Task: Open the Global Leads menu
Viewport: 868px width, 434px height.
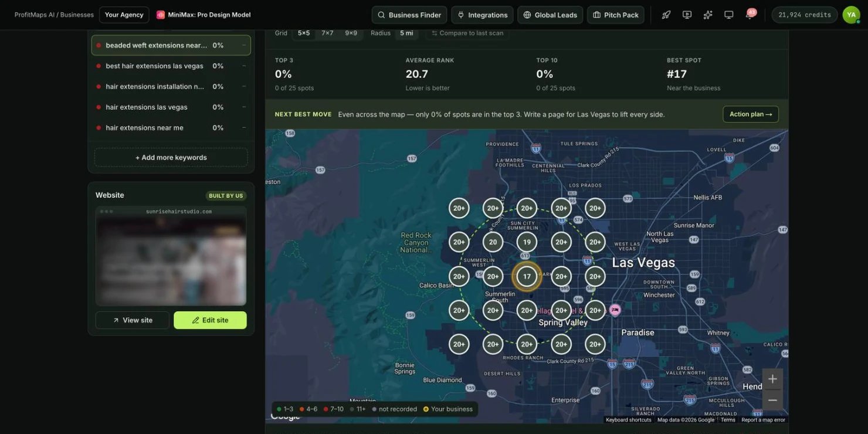Action: coord(550,15)
